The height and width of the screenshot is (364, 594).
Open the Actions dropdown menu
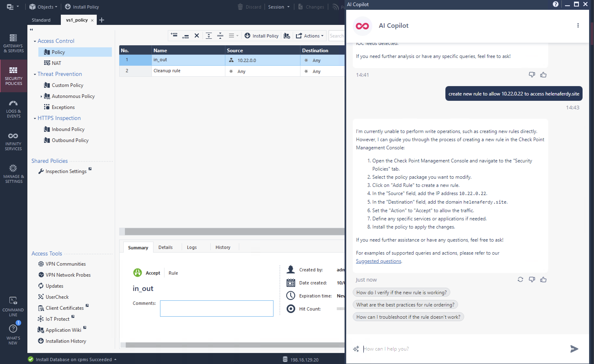310,36
